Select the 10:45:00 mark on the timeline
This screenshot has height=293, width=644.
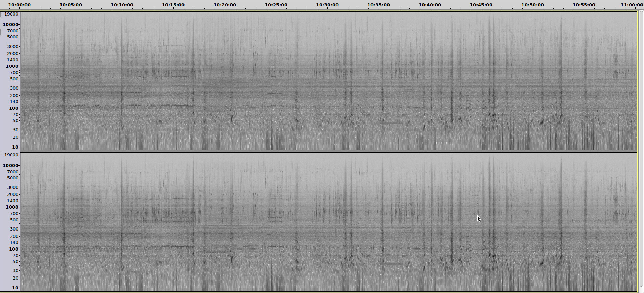pos(481,5)
